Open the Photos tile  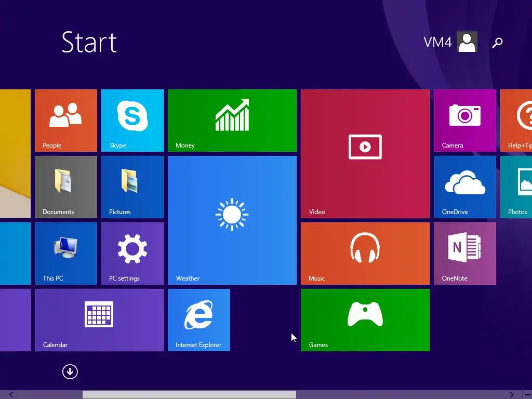516,187
